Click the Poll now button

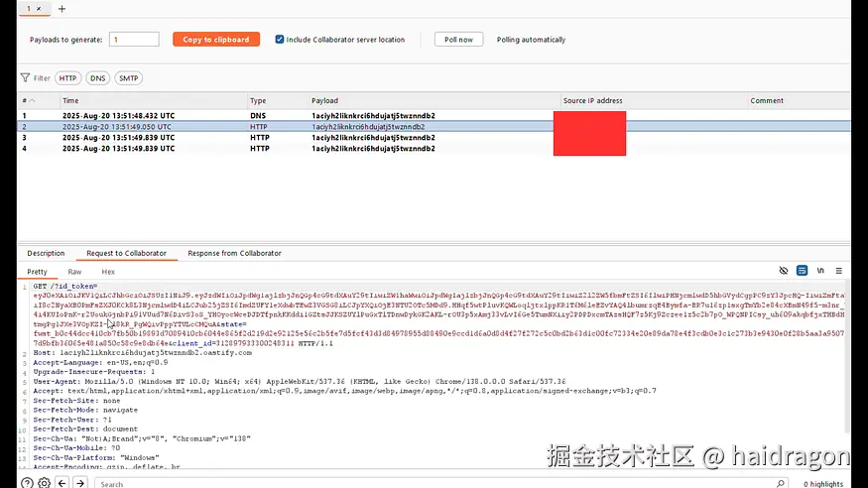click(458, 40)
